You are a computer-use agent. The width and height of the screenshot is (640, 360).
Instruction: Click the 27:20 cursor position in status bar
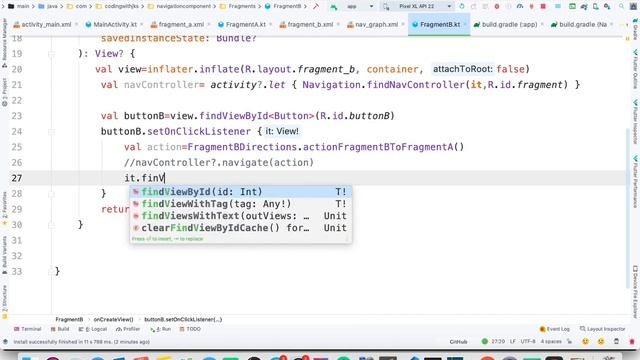point(498,342)
